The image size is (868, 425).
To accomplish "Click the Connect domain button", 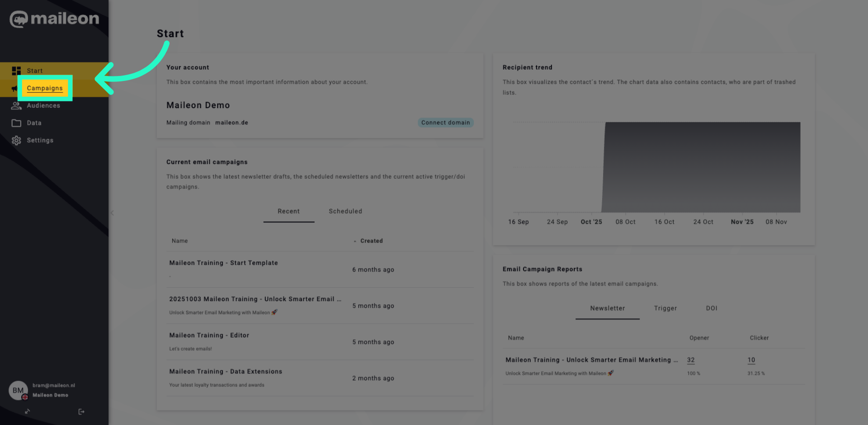I will click(x=445, y=123).
